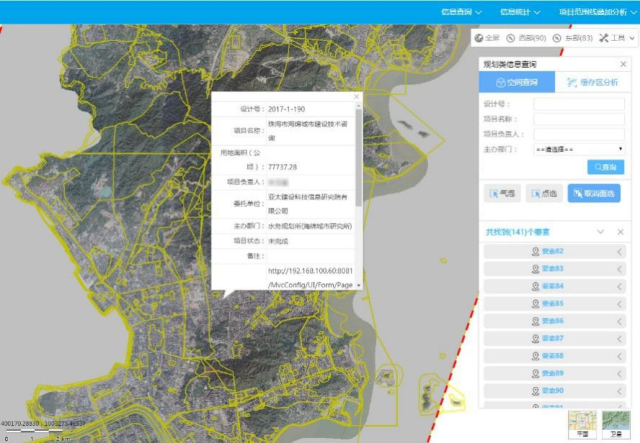Select result item 要素85
Image resolution: width=640 pixels, height=443 pixels.
tap(552, 303)
